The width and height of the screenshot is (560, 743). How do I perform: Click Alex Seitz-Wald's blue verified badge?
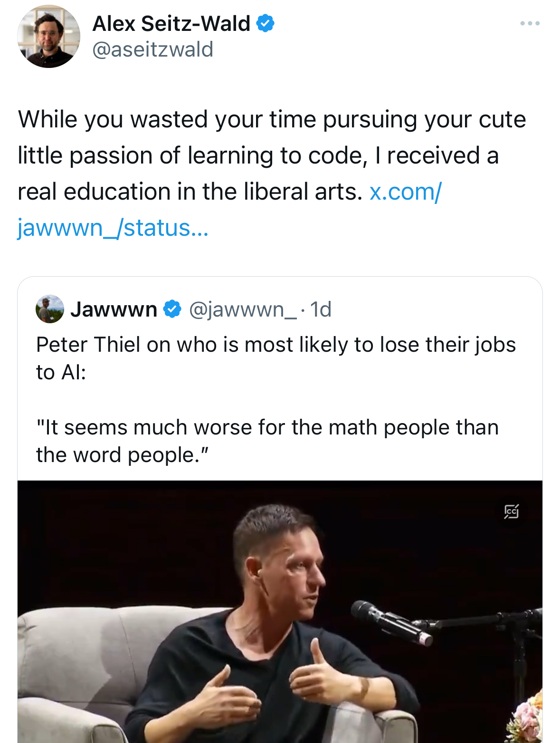coord(266,23)
